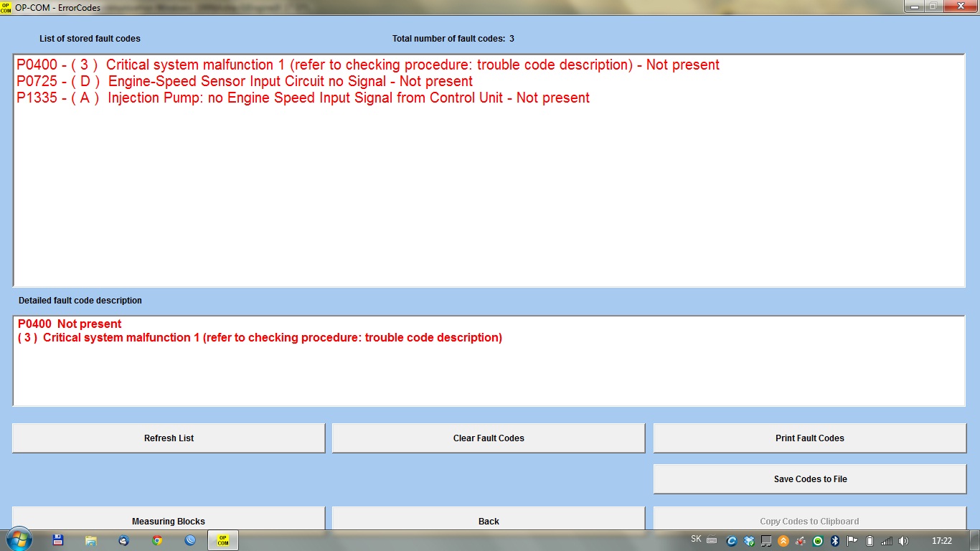Switch the SK keyboard language indicator
The width and height of the screenshot is (980, 551).
point(696,540)
